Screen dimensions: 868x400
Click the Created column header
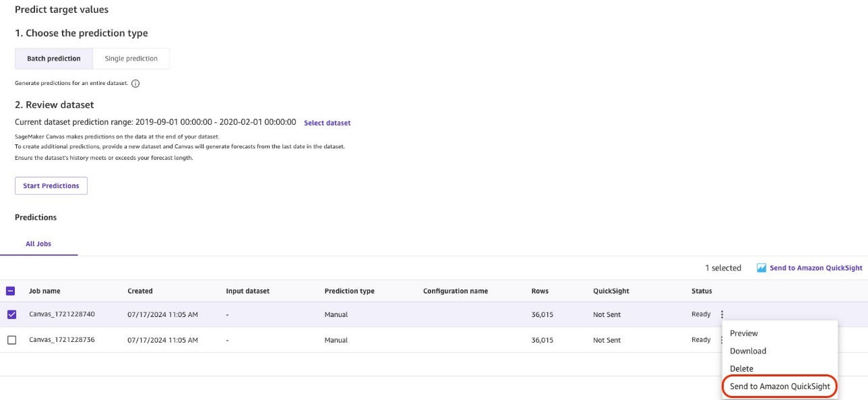click(x=140, y=291)
